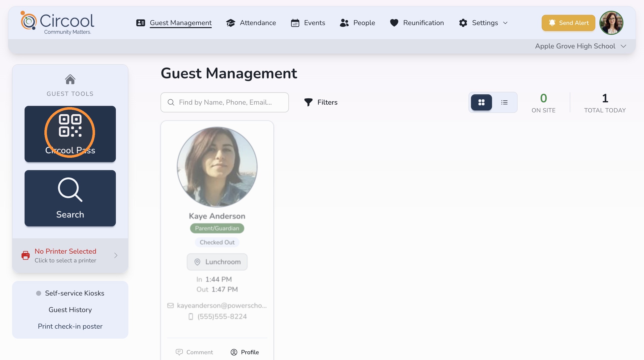Click Kaye Anderson's email address
This screenshot has height=360, width=644.
(222, 306)
